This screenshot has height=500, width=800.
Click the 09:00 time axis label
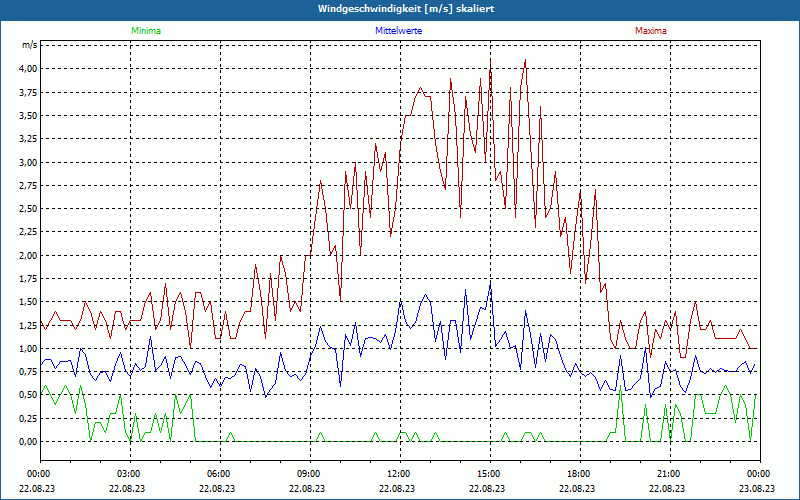tap(310, 474)
